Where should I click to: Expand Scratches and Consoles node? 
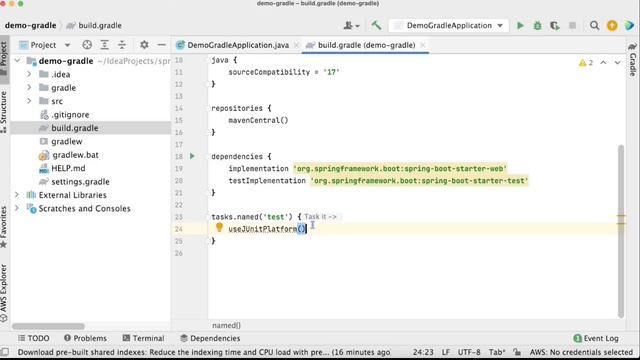click(17, 208)
